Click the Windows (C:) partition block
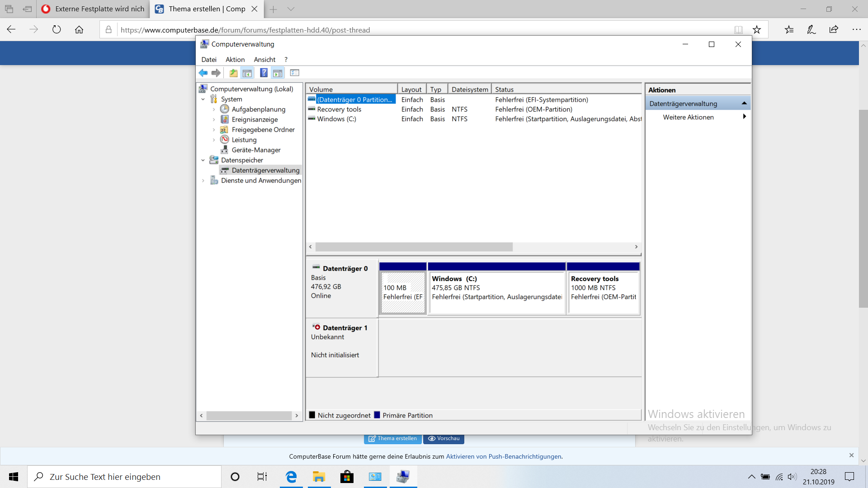Viewport: 868px width, 488px height. 496,291
